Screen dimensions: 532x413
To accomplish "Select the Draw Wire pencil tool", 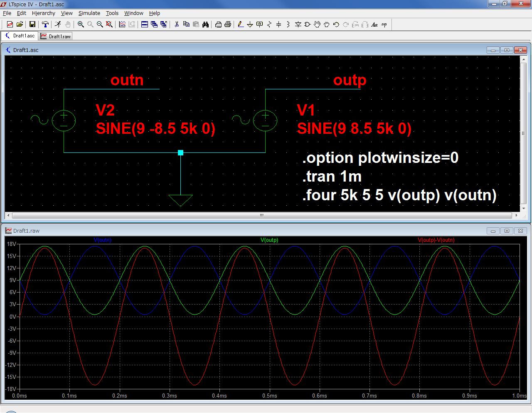I will [241, 25].
